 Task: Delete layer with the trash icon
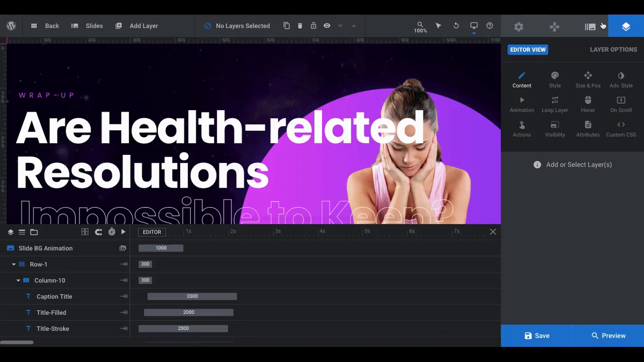click(300, 26)
